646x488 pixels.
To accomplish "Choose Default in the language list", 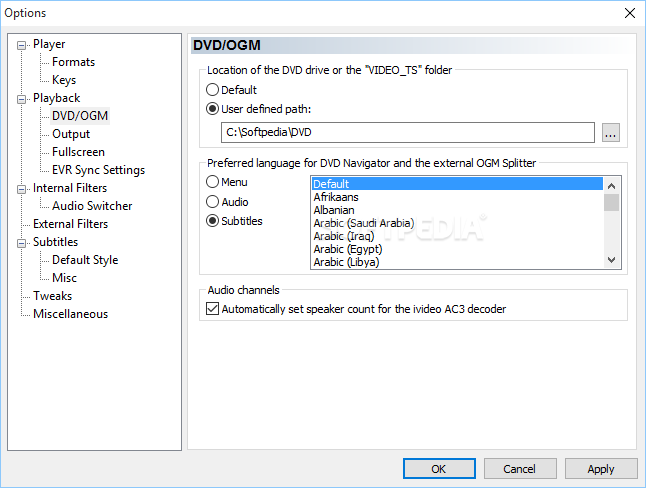I will (x=457, y=184).
